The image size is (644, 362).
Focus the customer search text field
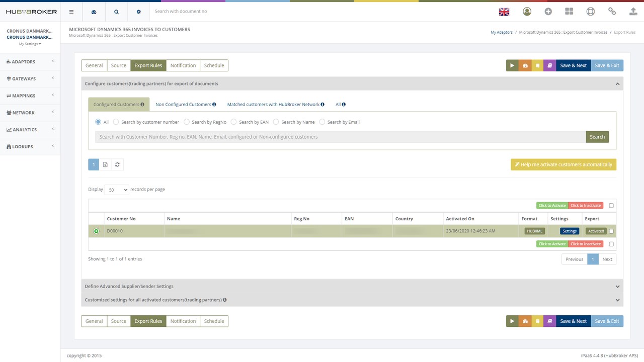coord(340,137)
